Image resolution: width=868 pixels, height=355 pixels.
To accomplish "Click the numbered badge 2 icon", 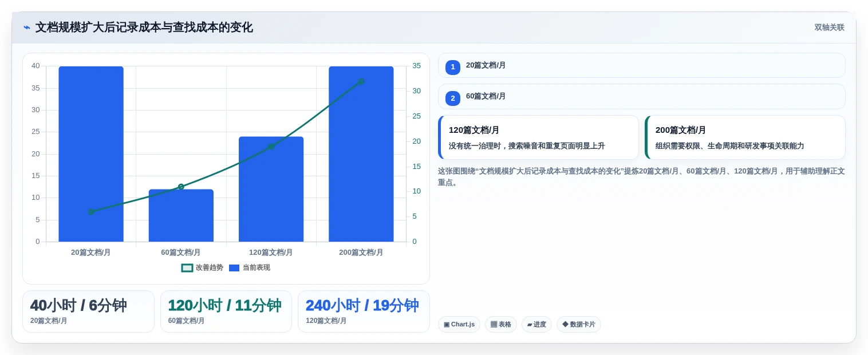I will click(453, 98).
